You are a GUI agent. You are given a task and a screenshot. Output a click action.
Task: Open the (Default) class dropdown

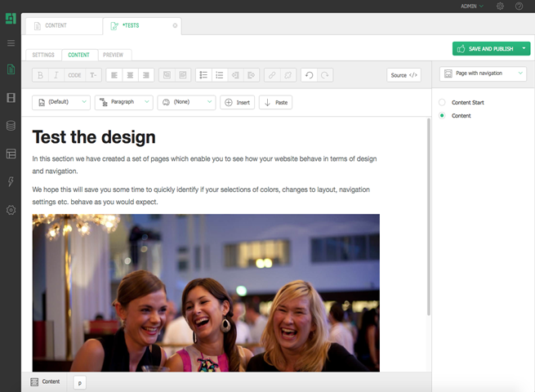61,102
